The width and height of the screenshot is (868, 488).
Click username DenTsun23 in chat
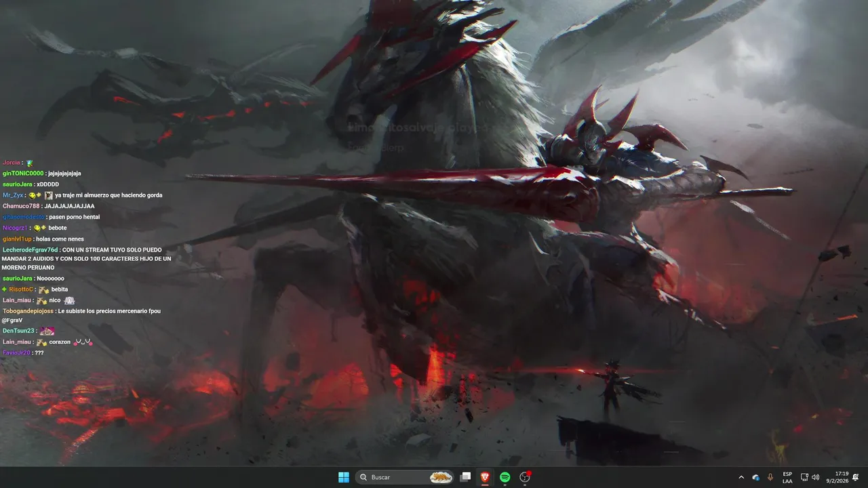point(18,331)
